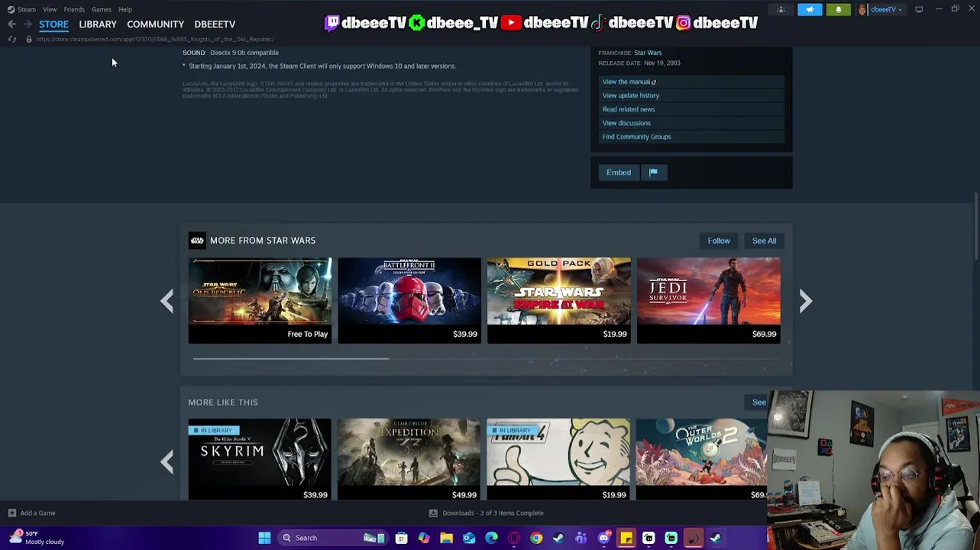Open the DBEEETV profile tab
The width and height of the screenshot is (980, 550).
coord(215,24)
